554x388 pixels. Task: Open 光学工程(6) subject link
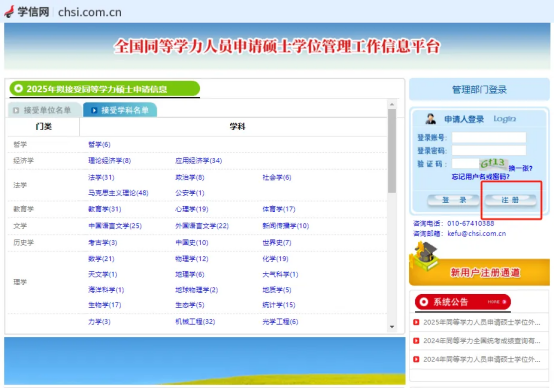point(280,322)
